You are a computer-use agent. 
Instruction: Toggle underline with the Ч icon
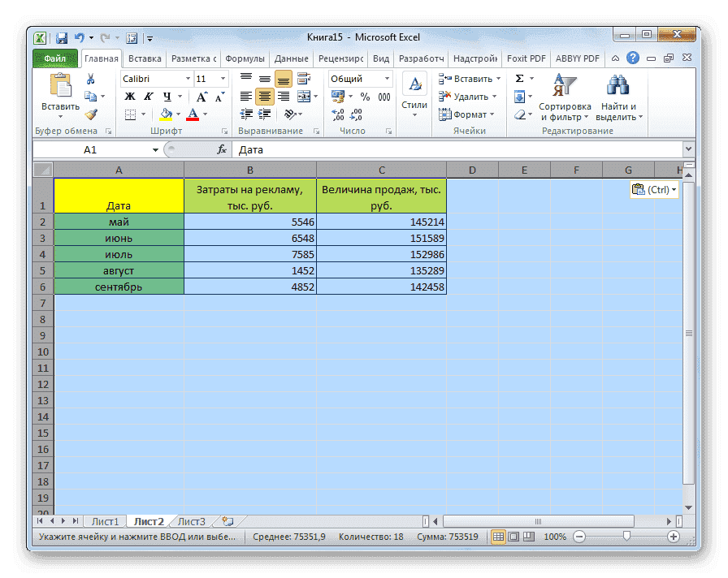pos(166,96)
